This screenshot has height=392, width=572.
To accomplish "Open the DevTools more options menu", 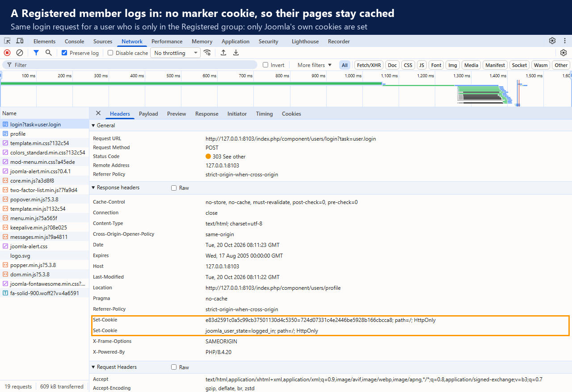I will [564, 41].
